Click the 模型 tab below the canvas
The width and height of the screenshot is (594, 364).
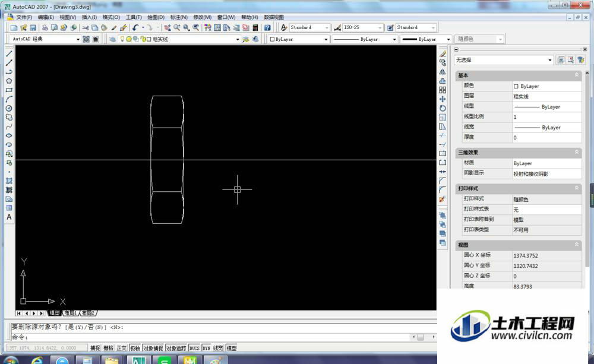click(55, 313)
